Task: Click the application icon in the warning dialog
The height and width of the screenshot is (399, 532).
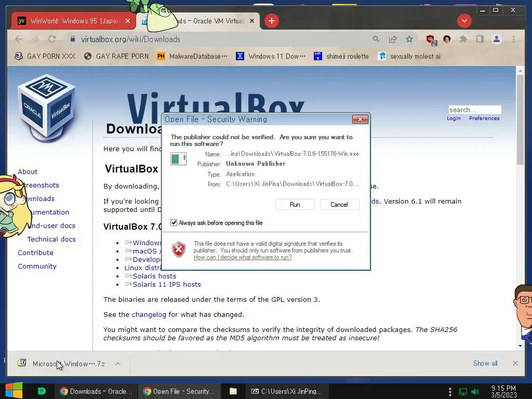Action: 179,159
